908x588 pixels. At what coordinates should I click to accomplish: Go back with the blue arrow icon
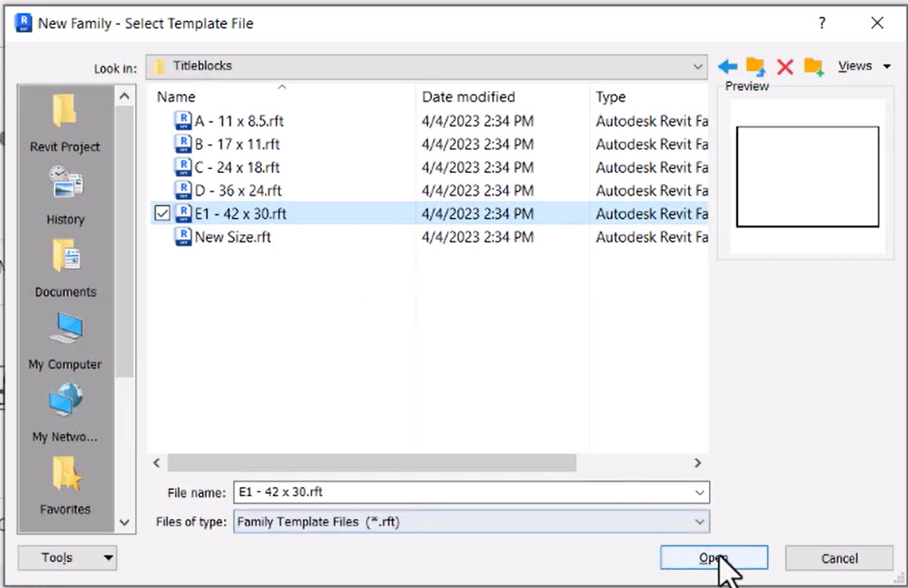click(727, 67)
